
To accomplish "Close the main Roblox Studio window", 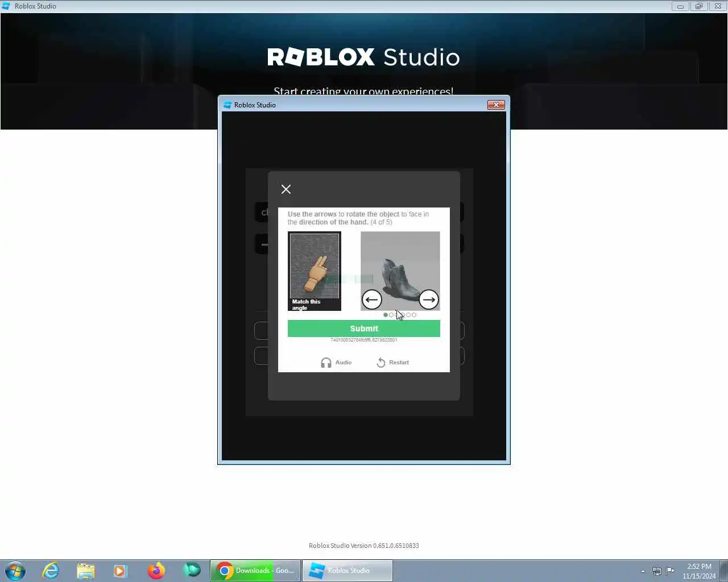I will coord(718,6).
